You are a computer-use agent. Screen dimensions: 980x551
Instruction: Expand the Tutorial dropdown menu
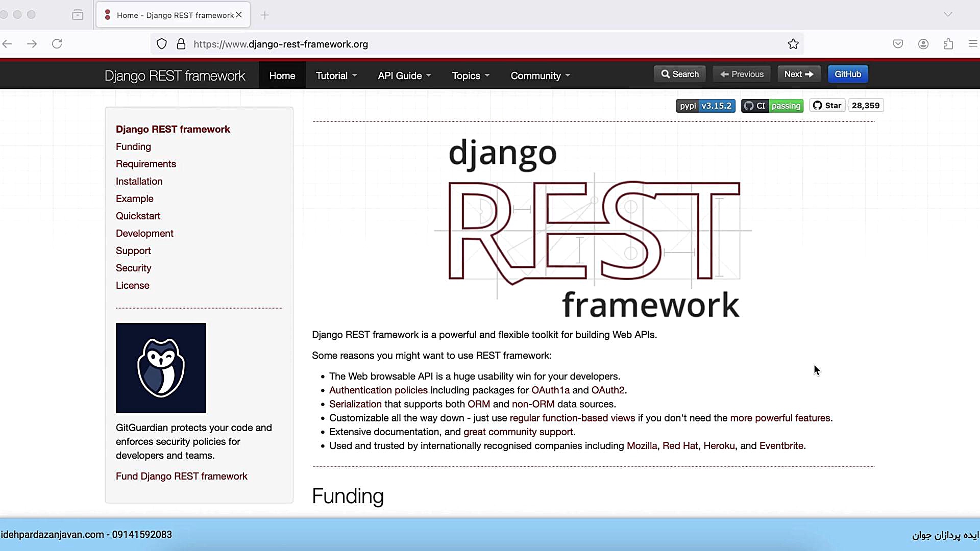tap(336, 76)
